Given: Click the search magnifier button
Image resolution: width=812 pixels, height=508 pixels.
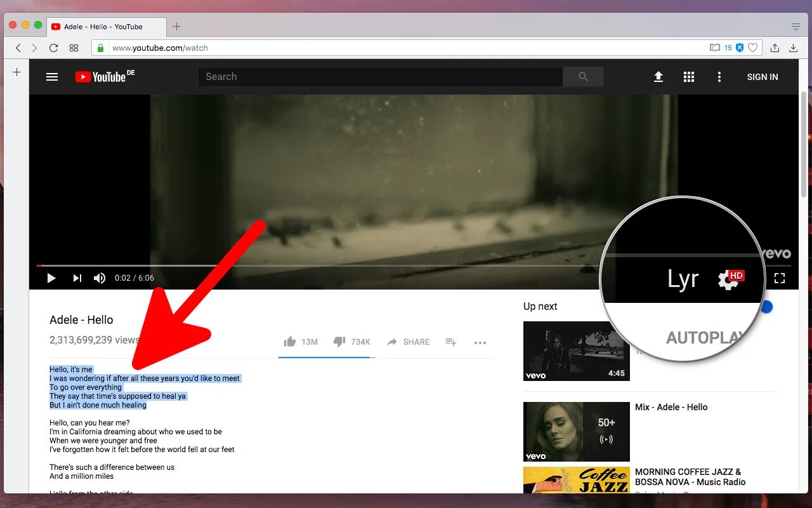Looking at the screenshot, I should [x=583, y=77].
